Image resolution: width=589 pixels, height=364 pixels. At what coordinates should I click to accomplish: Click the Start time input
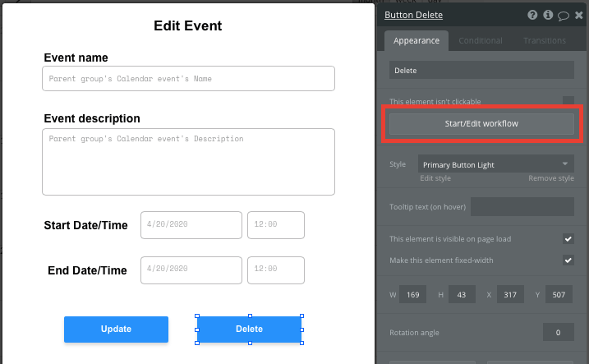276,225
